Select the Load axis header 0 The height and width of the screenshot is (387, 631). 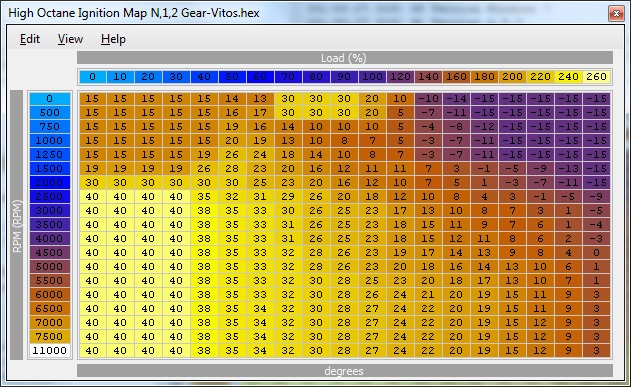click(93, 76)
